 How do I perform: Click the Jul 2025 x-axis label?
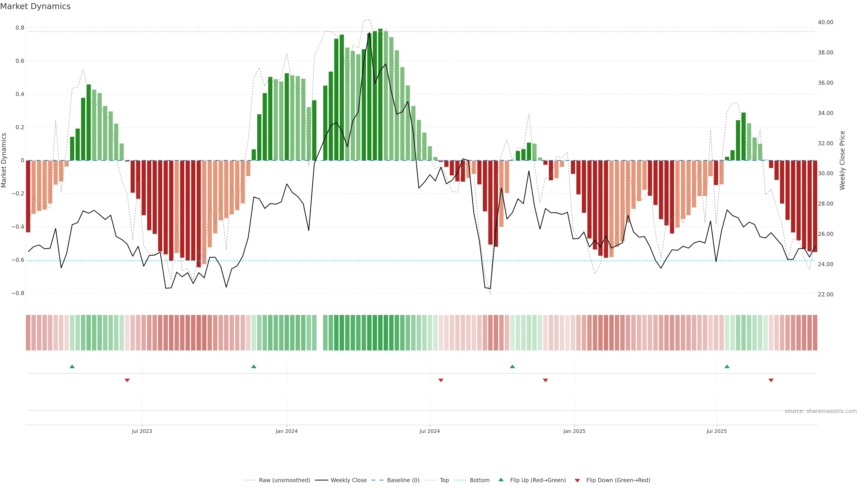(716, 431)
